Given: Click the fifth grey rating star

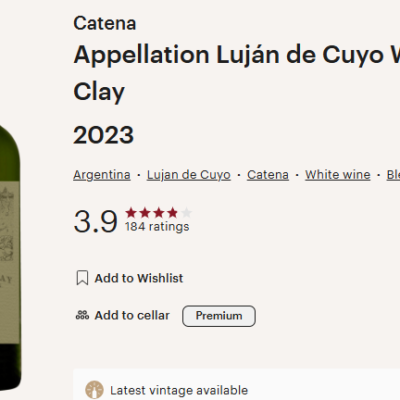Looking at the screenshot, I should [x=186, y=212].
